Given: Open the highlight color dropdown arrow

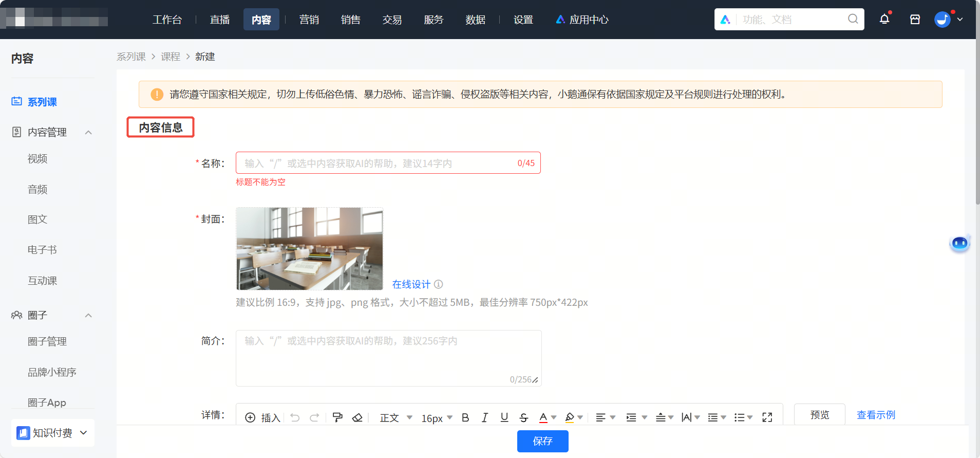Looking at the screenshot, I should click(580, 417).
